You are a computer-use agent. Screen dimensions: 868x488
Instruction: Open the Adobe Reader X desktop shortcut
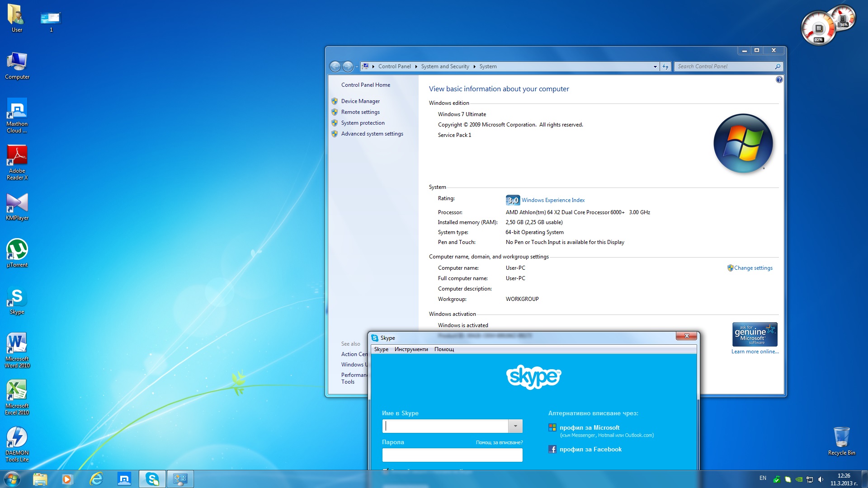pos(17,163)
